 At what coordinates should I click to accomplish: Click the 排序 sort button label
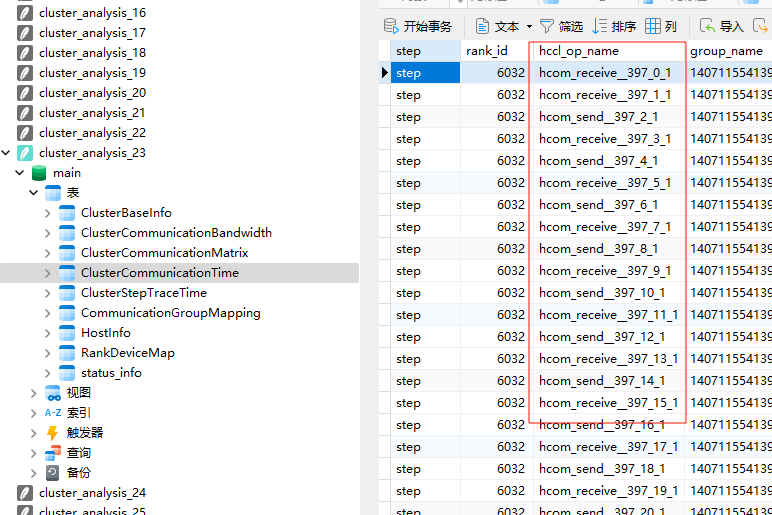tap(623, 27)
